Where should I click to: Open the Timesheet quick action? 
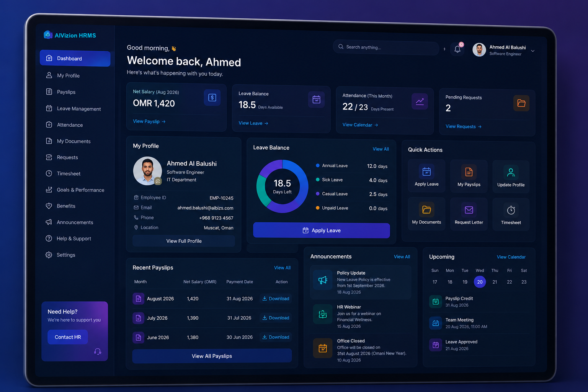tap(511, 214)
